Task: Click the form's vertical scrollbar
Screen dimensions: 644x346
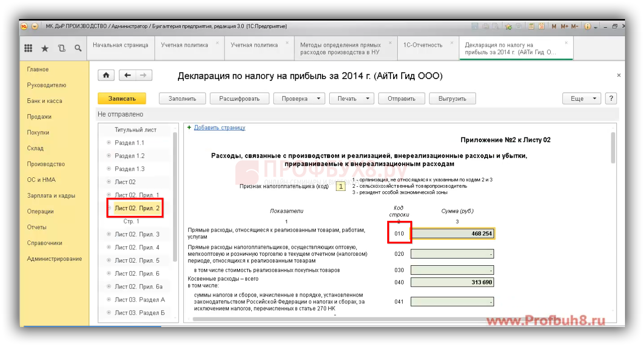Action: (613, 147)
